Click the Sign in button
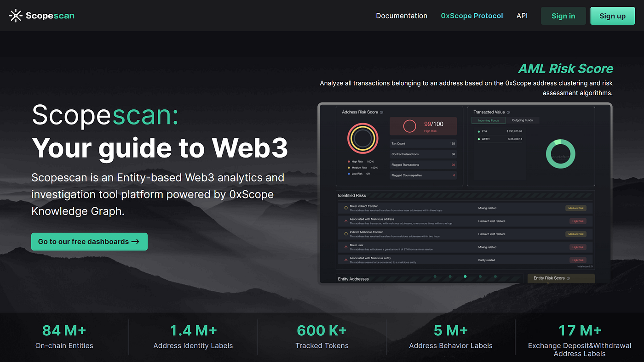 pos(563,16)
